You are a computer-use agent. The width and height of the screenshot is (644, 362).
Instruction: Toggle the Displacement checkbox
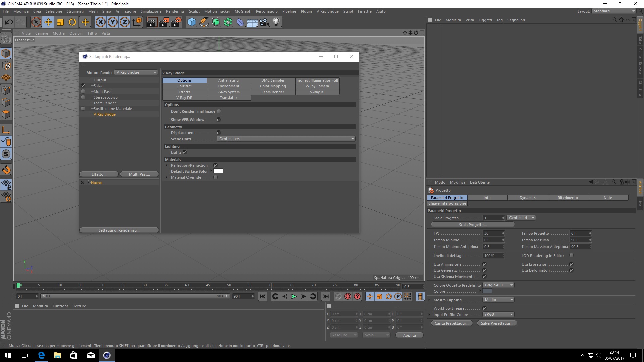click(219, 133)
